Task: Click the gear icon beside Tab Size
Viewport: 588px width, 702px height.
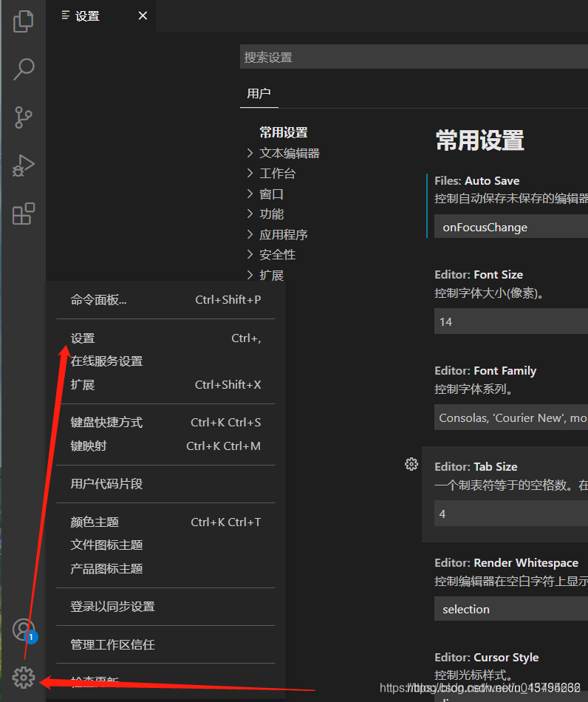Action: [x=411, y=464]
